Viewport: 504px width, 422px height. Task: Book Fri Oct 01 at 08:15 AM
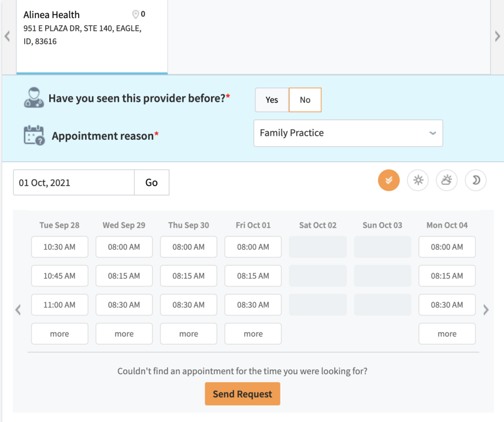coord(253,276)
